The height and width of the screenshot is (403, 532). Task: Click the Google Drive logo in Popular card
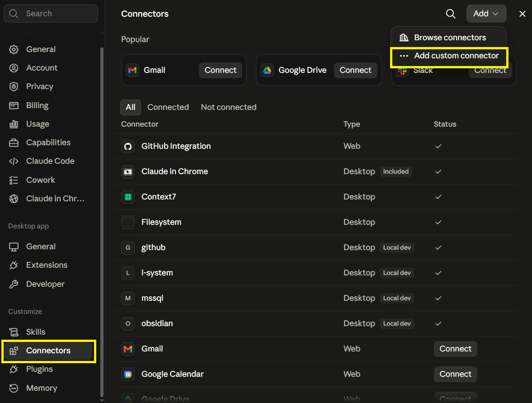point(268,70)
